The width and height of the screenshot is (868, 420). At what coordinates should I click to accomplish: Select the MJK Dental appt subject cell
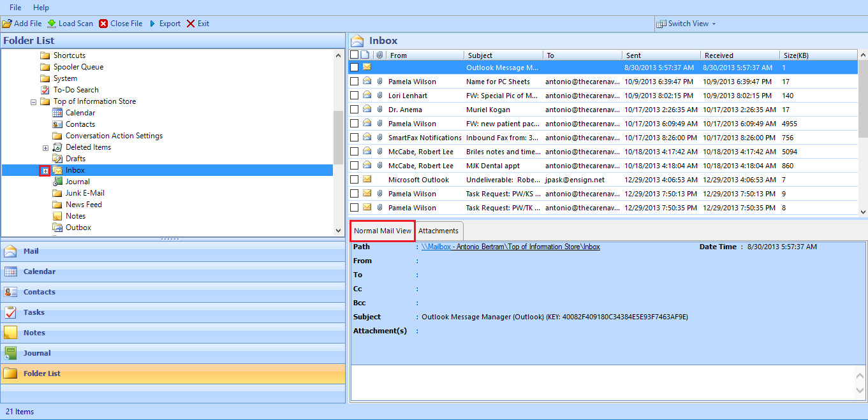503,166
